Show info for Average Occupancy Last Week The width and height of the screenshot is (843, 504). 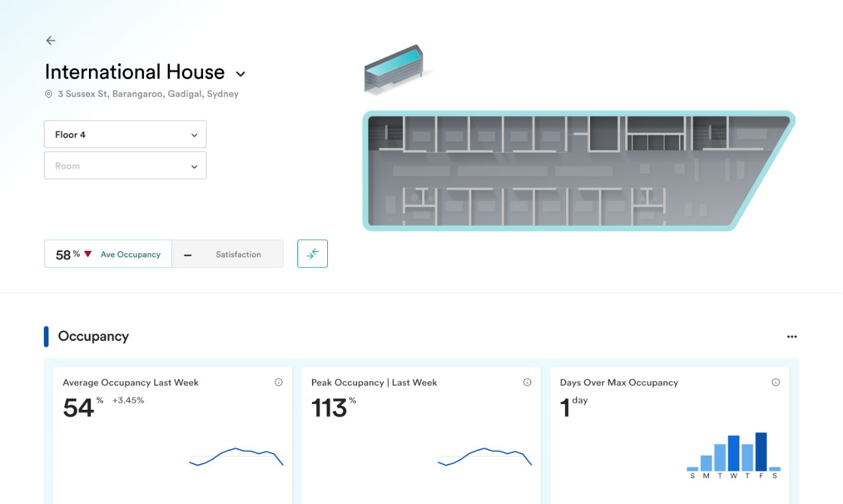(x=279, y=383)
